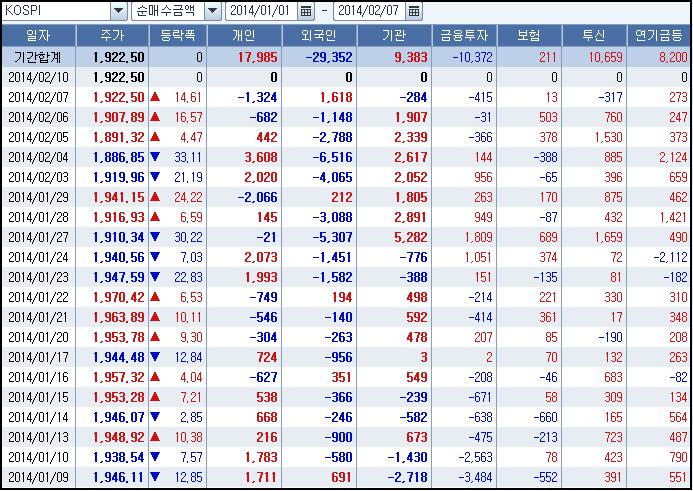Open the KOSPI market dropdown arrow
The image size is (693, 491).
[x=118, y=11]
